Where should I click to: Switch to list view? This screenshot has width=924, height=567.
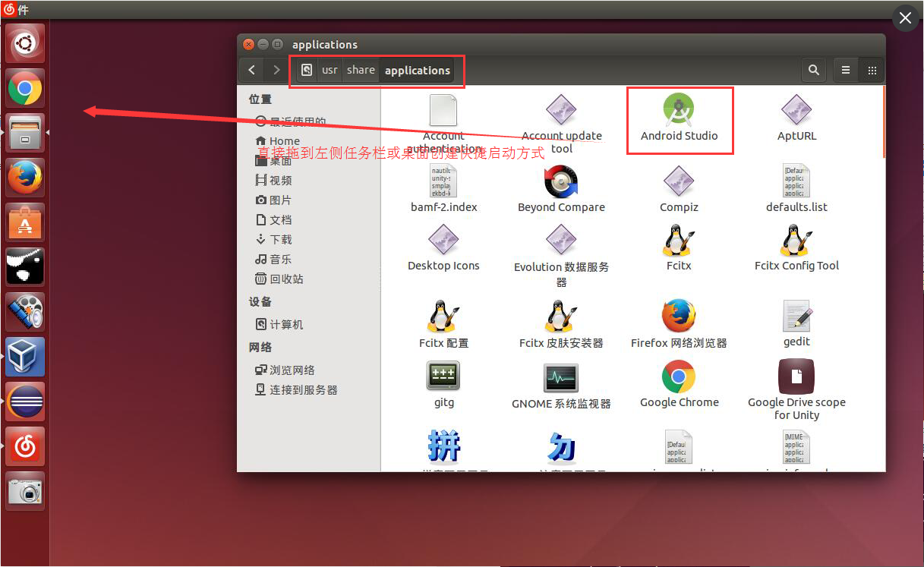846,71
